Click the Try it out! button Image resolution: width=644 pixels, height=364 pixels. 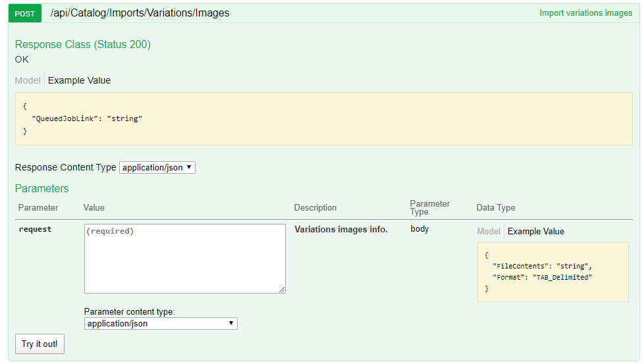[40, 344]
